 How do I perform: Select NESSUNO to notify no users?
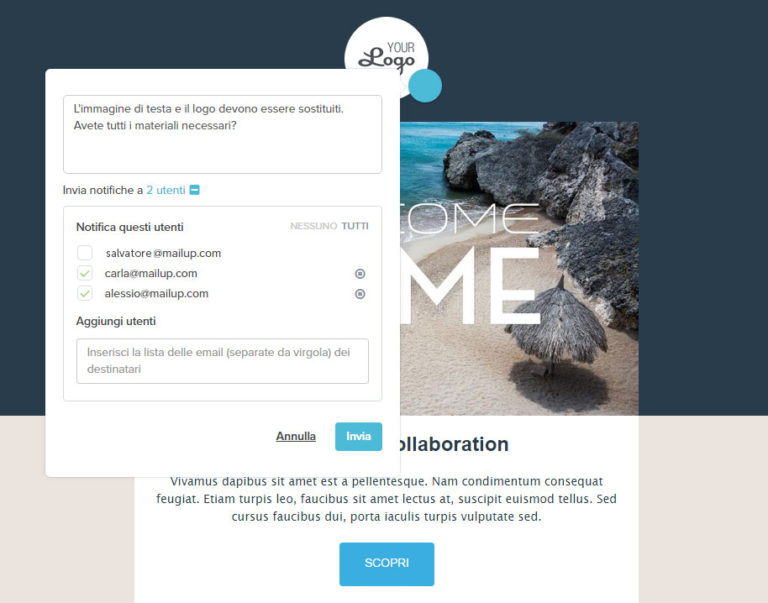coord(313,226)
